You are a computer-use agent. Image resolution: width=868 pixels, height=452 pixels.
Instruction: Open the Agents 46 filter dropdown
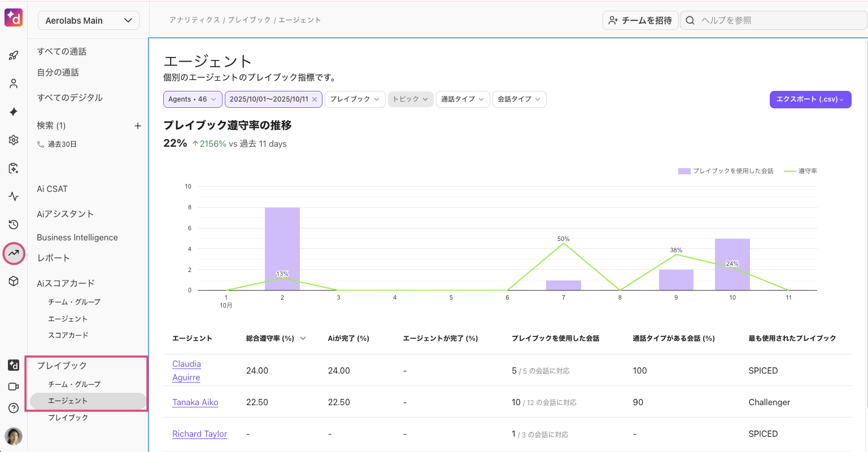[x=192, y=99]
